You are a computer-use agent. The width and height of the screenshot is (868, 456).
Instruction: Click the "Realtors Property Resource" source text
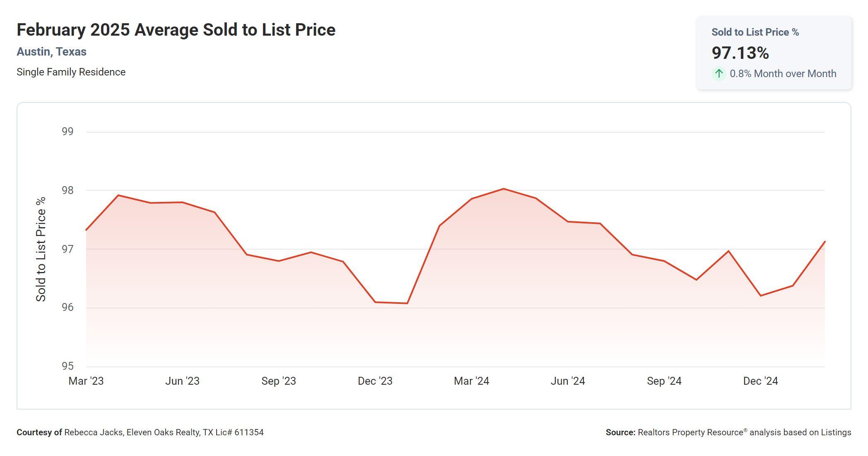tap(691, 432)
